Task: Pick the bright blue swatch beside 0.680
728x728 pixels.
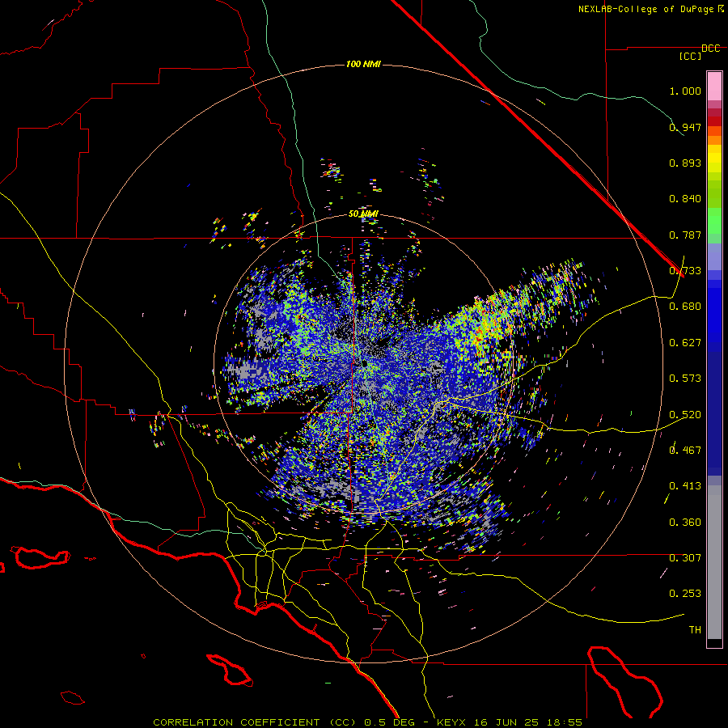Action: [714, 311]
